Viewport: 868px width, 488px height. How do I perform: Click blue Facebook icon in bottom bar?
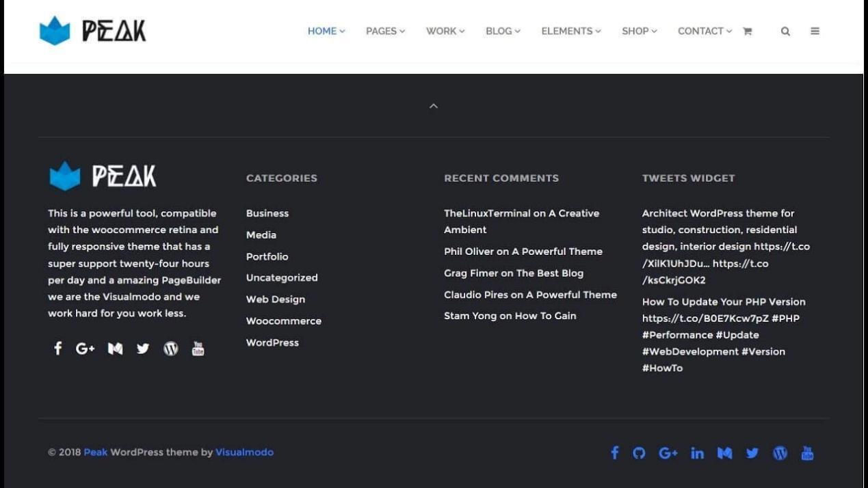point(614,452)
